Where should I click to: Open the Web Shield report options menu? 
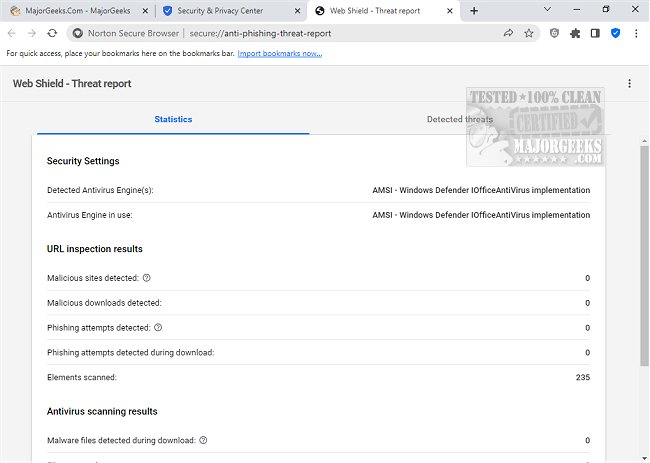[629, 83]
